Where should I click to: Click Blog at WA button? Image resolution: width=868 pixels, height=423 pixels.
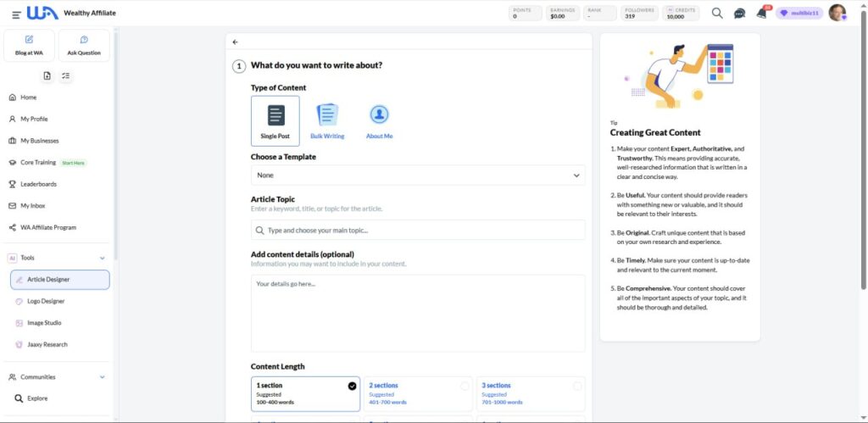click(30, 46)
